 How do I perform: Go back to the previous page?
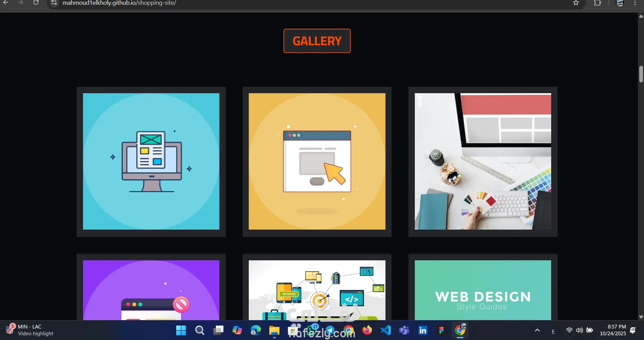(5, 3)
